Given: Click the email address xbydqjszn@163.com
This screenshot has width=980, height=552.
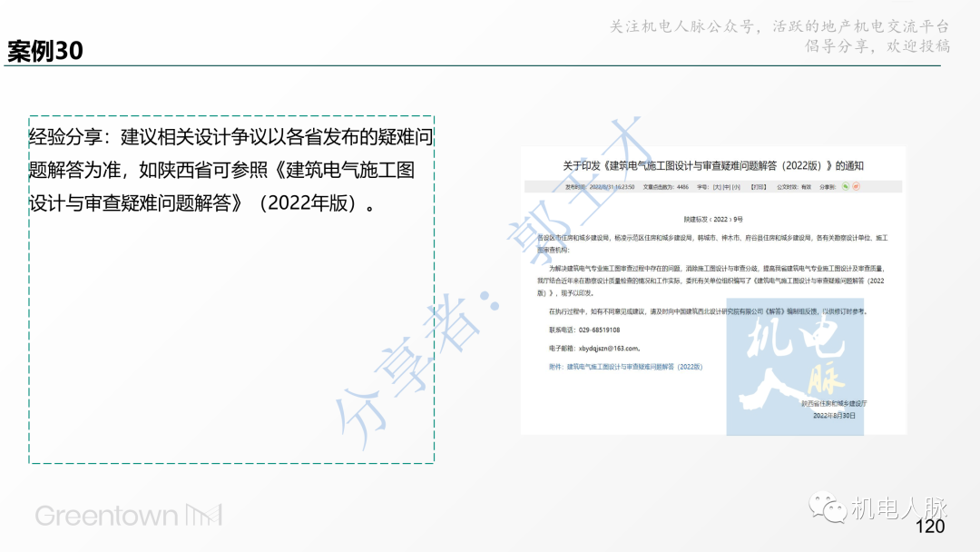Looking at the screenshot, I should tap(610, 349).
